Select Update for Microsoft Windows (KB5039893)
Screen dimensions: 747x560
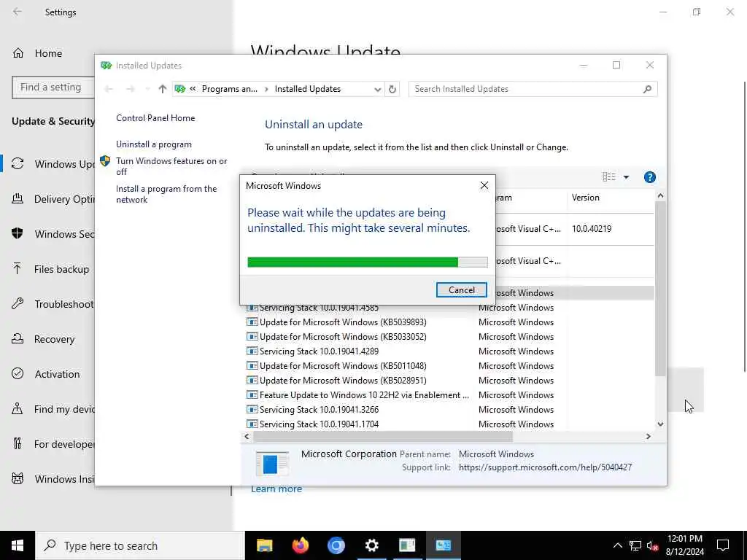[x=343, y=322]
